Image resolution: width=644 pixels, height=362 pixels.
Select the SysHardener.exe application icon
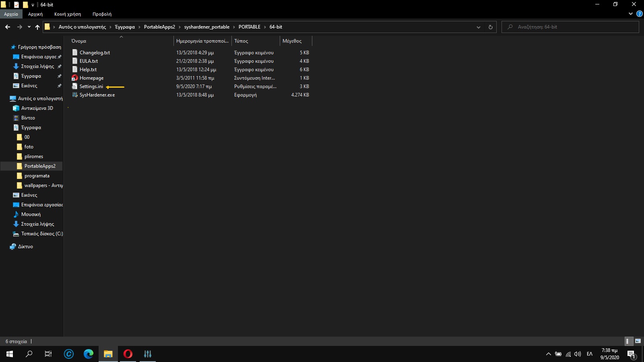(x=75, y=95)
